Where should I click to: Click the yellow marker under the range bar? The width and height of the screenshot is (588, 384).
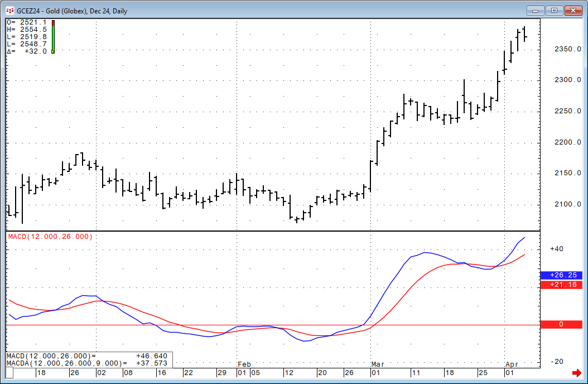(53, 51)
